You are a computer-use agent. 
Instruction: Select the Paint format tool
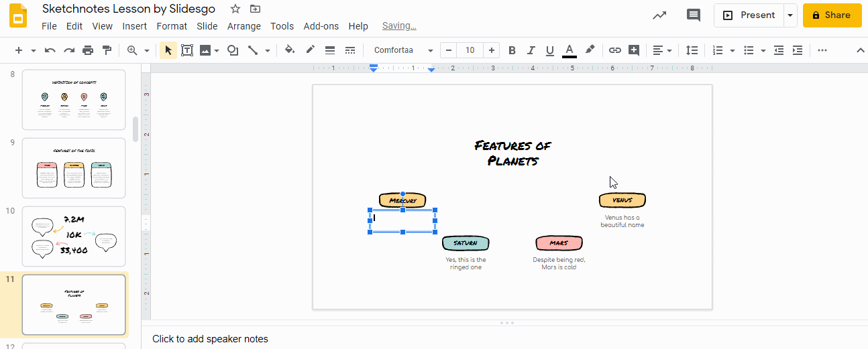coord(107,50)
